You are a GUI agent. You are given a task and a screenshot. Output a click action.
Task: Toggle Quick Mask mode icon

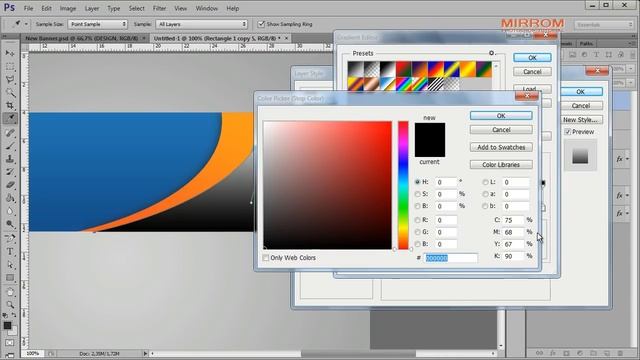10,343
